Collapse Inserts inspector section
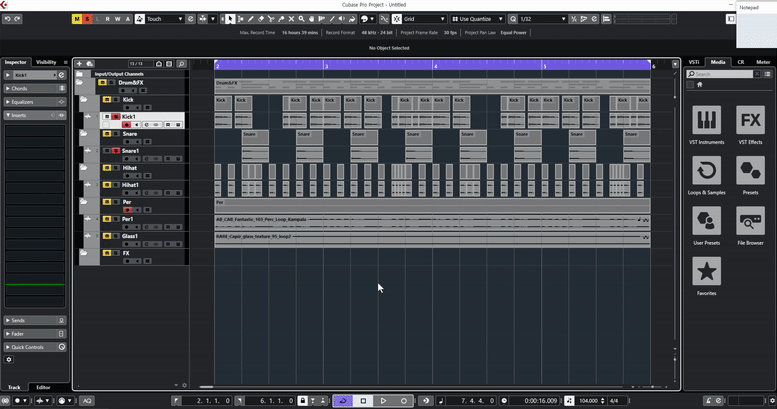Screen dimensions: 777x409 point(35,115)
